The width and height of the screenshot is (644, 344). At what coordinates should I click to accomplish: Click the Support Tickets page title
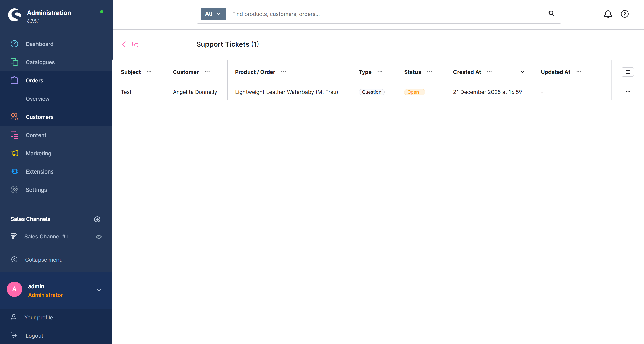pyautogui.click(x=228, y=44)
